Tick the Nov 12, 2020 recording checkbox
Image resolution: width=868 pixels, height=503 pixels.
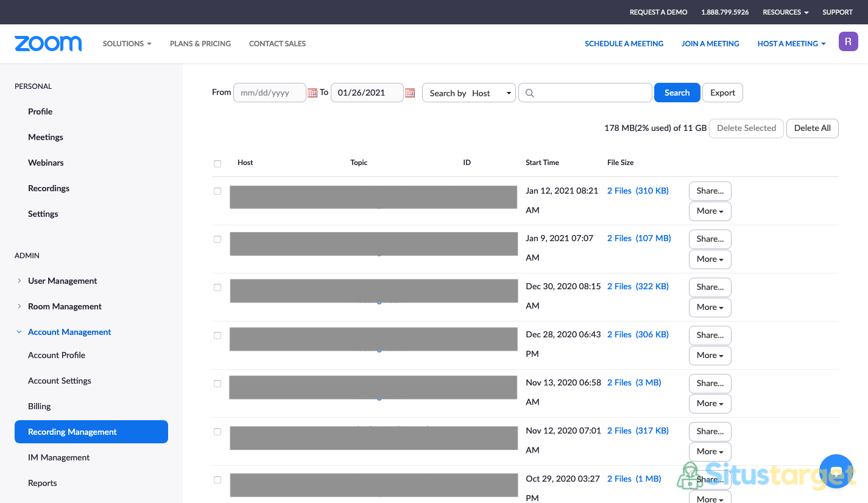click(x=217, y=432)
